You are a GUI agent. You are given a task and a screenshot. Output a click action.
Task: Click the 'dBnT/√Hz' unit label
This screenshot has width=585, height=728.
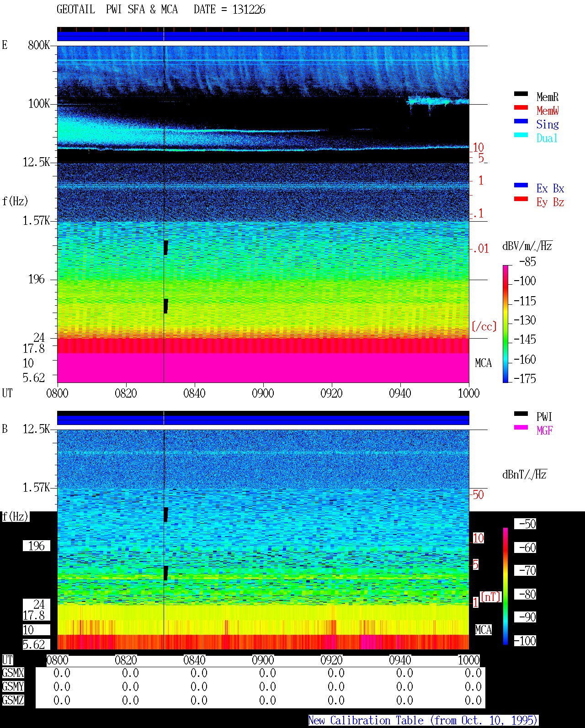[524, 474]
